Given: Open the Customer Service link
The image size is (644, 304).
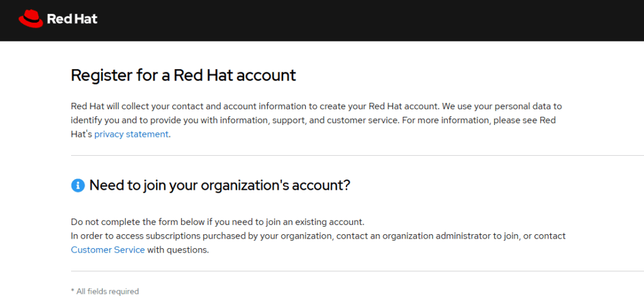Looking at the screenshot, I should tap(108, 249).
